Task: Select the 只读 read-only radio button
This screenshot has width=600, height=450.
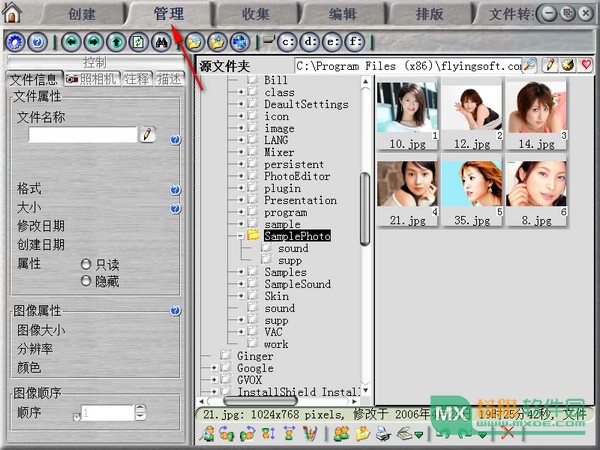Action: 86,264
